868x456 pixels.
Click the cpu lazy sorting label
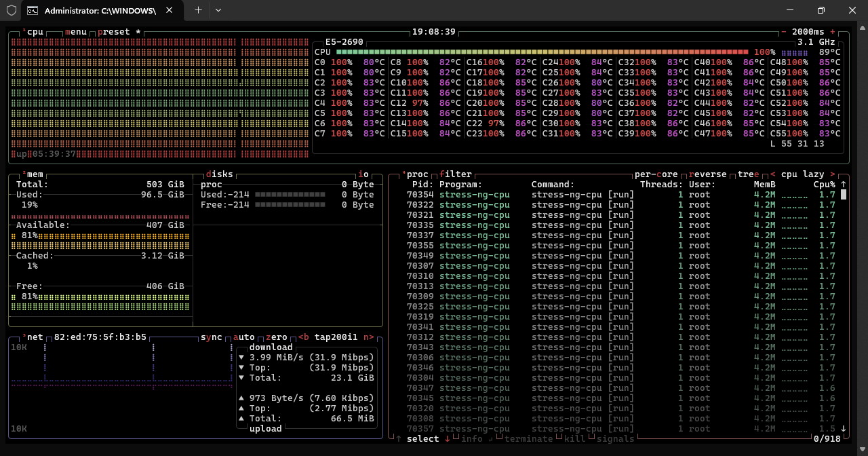pos(803,174)
